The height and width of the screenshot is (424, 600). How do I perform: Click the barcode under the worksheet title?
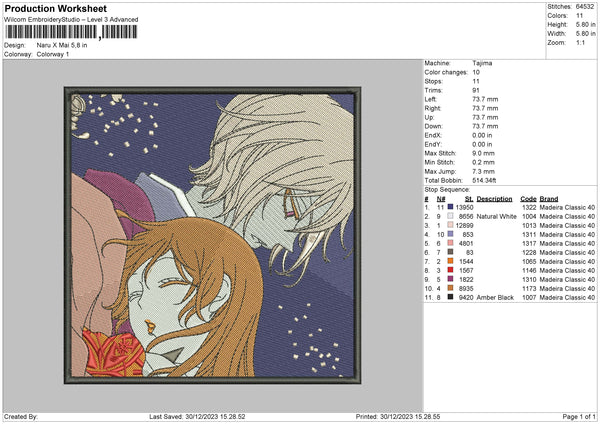(71, 32)
